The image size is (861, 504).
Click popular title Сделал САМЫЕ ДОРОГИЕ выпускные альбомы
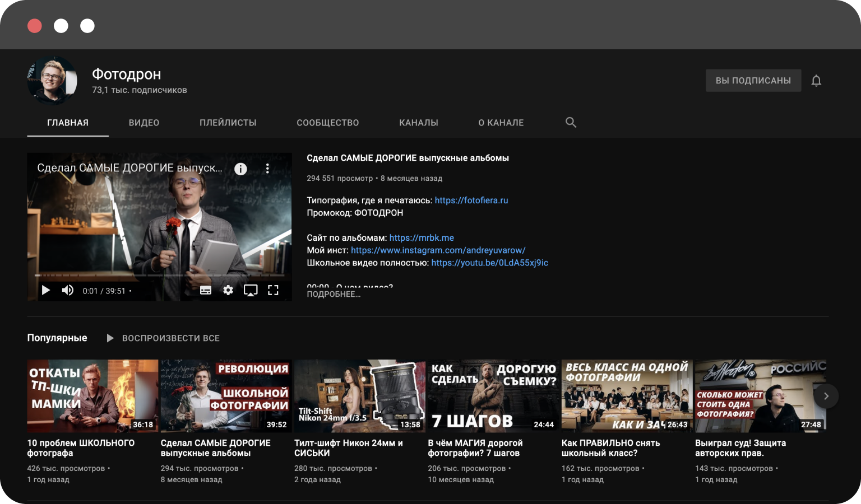tap(216, 448)
